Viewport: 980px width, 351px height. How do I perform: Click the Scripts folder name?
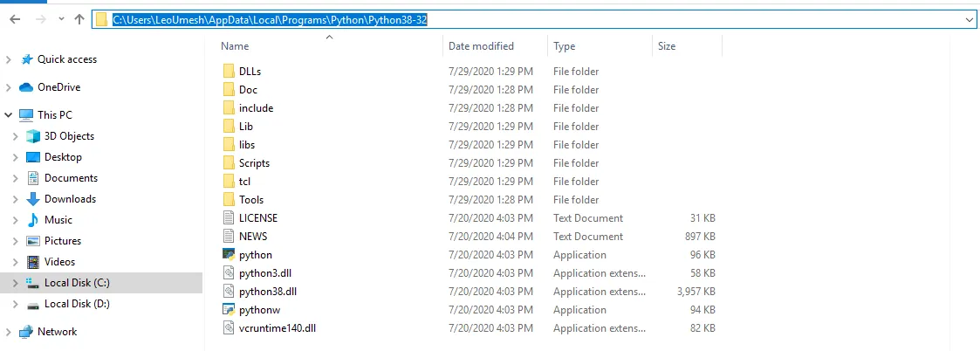254,163
